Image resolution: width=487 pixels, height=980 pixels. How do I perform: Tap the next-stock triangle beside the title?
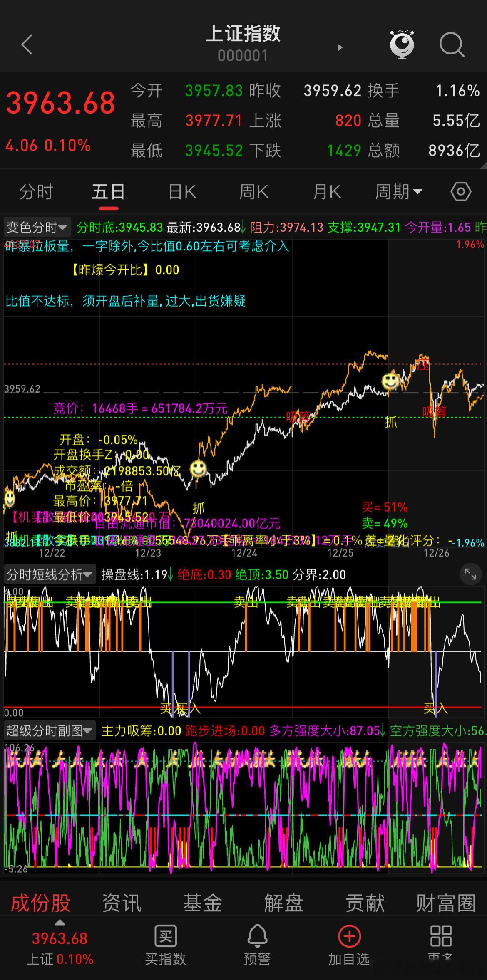(340, 47)
